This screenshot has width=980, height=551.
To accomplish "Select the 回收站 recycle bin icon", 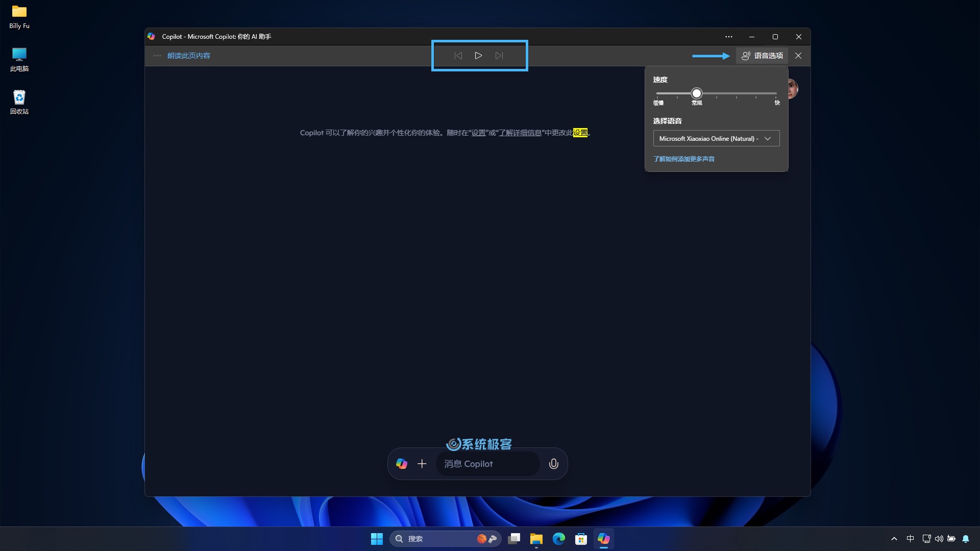I will [19, 102].
